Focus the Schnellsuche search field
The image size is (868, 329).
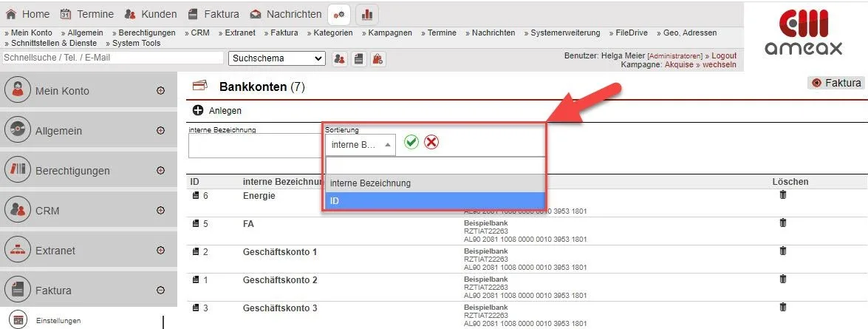click(112, 58)
